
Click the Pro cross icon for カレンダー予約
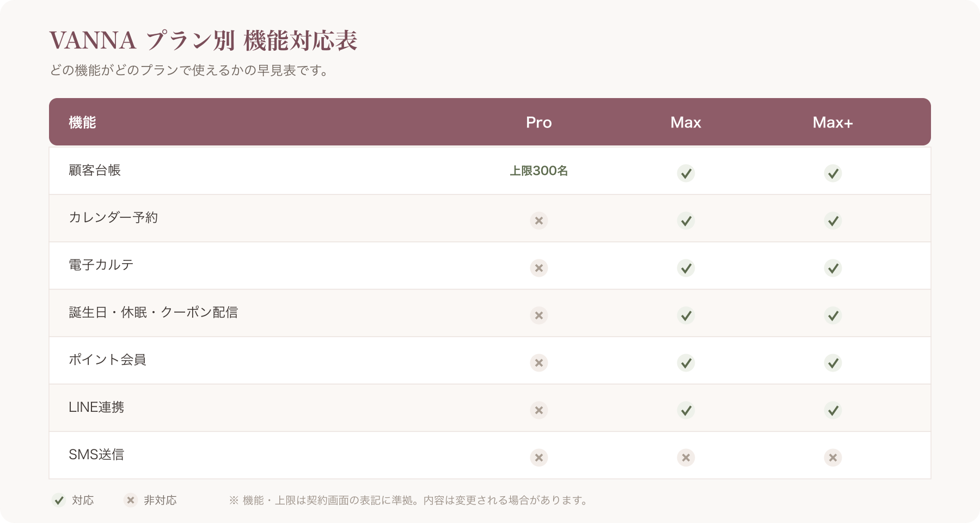(x=539, y=221)
